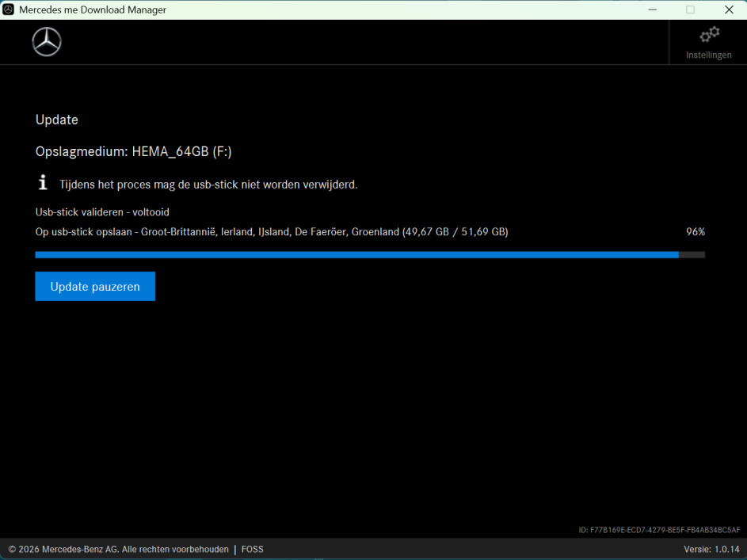Click the Mercedes me Download Manager title

pyautogui.click(x=93, y=10)
